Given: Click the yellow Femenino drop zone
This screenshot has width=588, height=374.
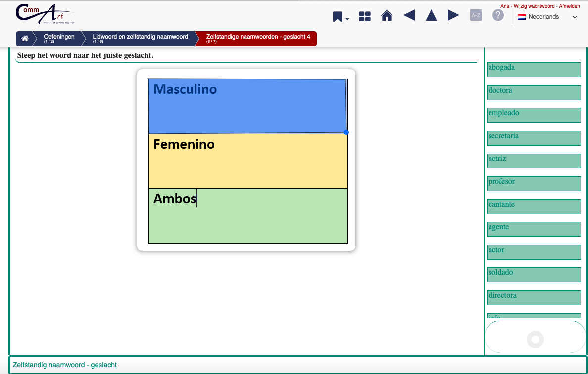Looking at the screenshot, I should pyautogui.click(x=248, y=161).
